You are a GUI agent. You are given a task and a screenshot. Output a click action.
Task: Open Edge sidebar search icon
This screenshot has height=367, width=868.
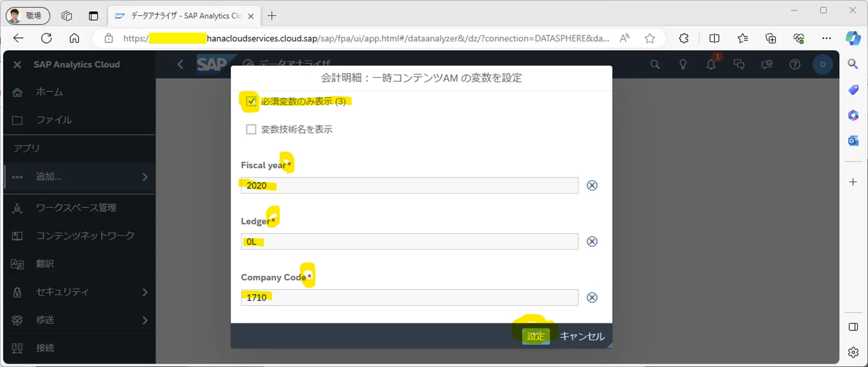tap(853, 64)
